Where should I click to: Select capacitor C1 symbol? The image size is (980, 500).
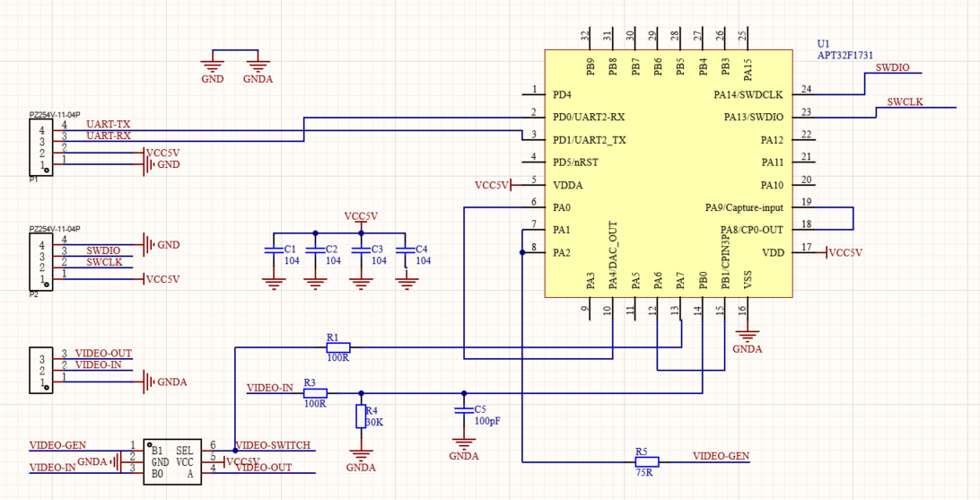[273, 250]
